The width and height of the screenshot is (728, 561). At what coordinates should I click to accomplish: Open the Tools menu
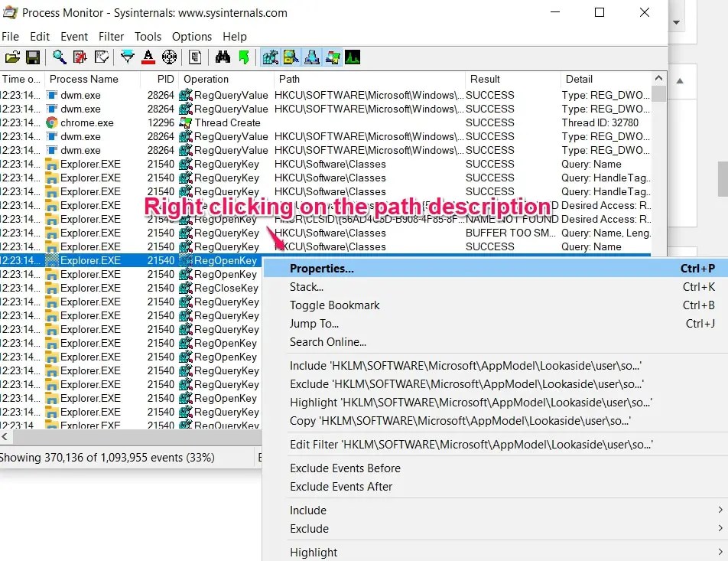148,36
